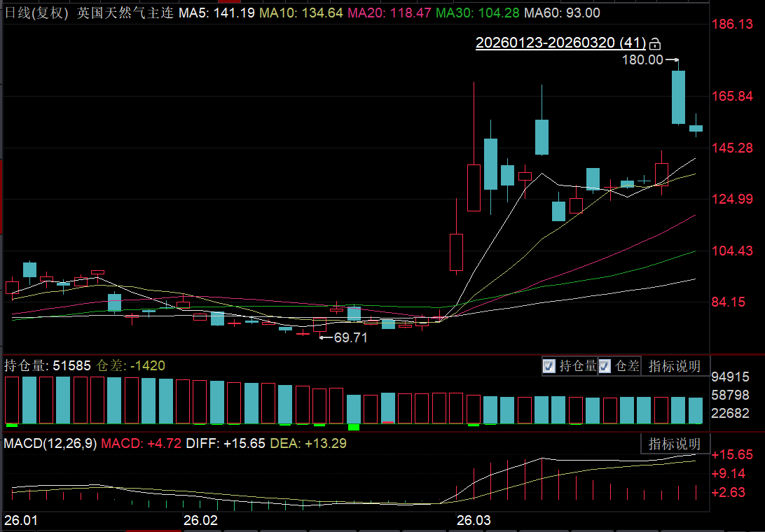Select the MA5: 141.19 indicator label

(213, 13)
